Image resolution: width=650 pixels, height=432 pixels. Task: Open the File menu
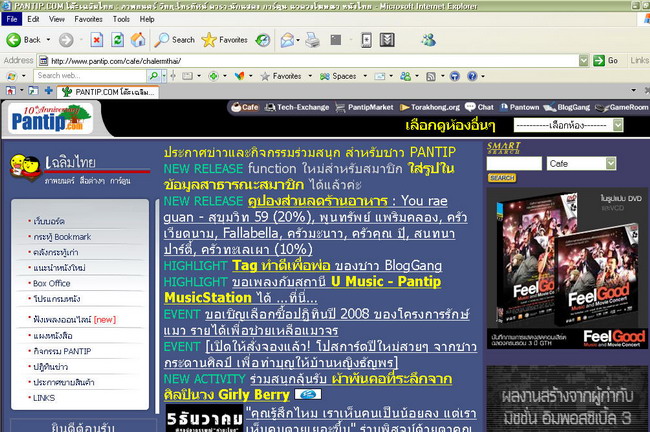[12, 19]
